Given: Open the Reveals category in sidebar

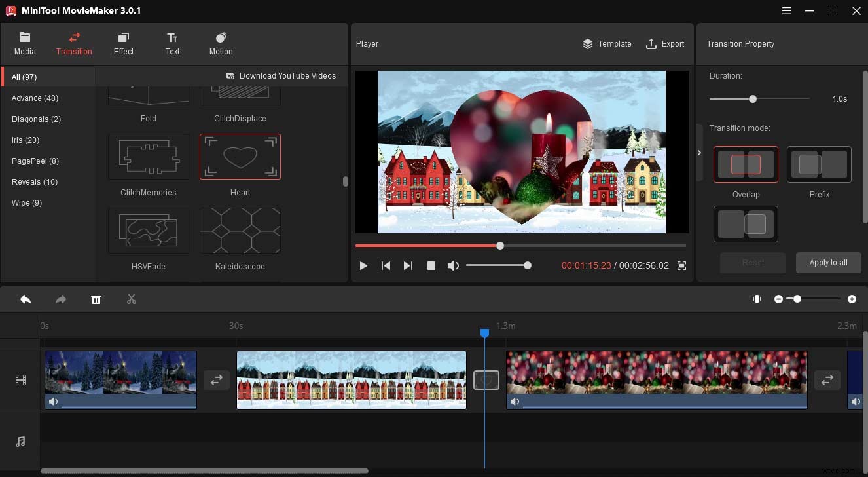Looking at the screenshot, I should point(34,181).
